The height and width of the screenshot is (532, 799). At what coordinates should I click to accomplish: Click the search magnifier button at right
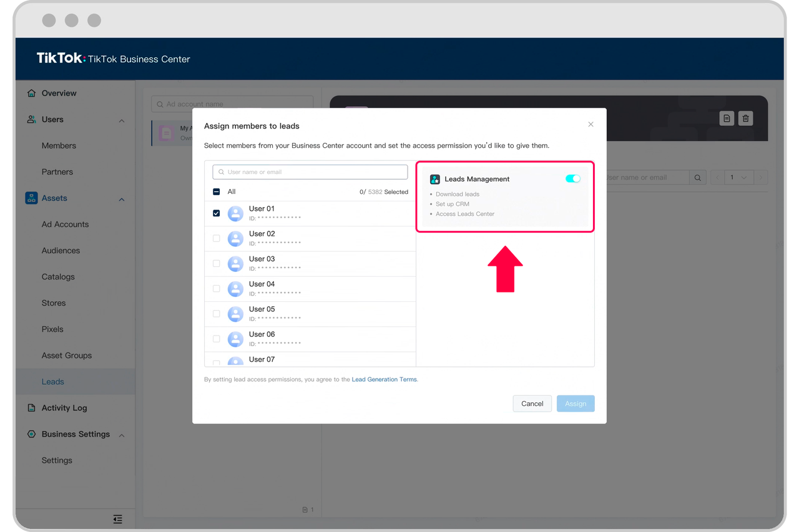pyautogui.click(x=698, y=178)
